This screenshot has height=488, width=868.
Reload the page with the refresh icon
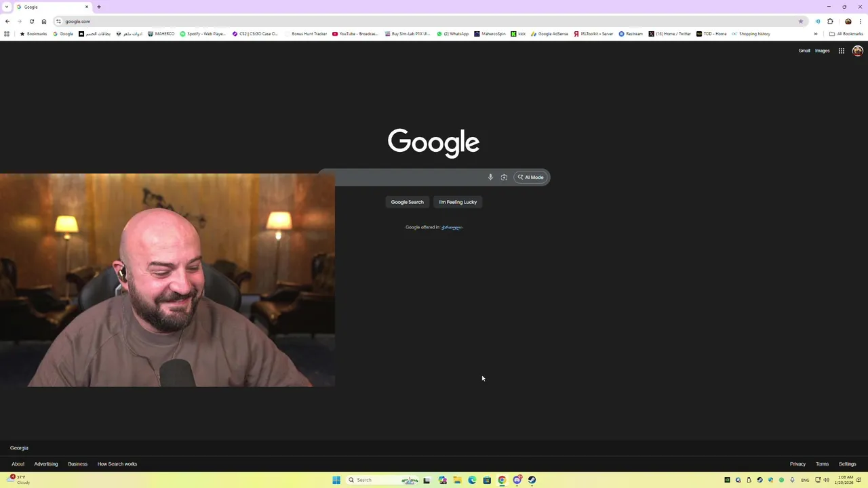32,21
